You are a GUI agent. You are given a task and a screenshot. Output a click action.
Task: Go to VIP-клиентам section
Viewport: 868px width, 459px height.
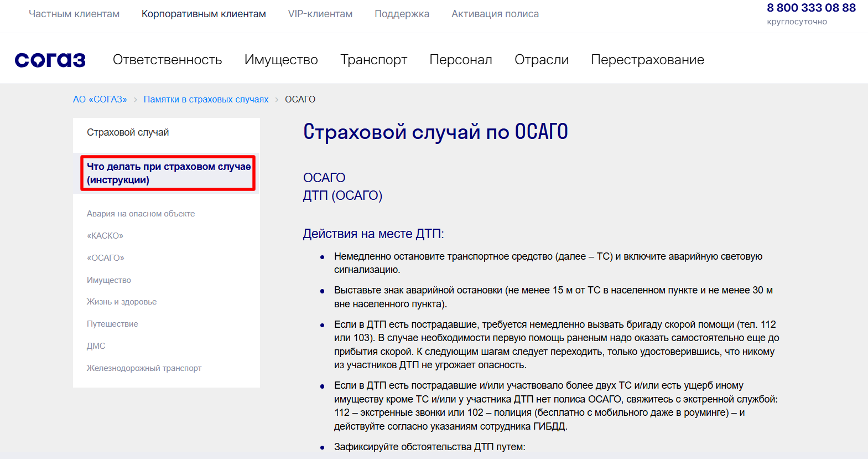(x=320, y=14)
